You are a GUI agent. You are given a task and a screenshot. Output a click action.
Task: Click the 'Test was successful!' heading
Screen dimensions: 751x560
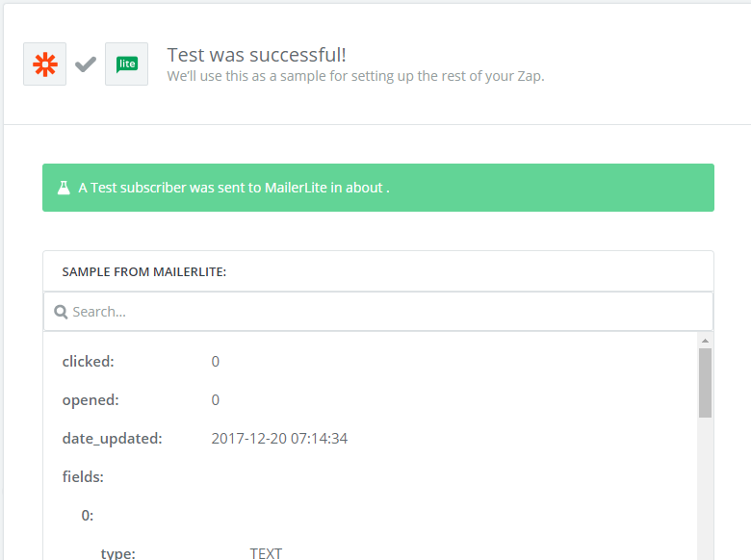[256, 55]
